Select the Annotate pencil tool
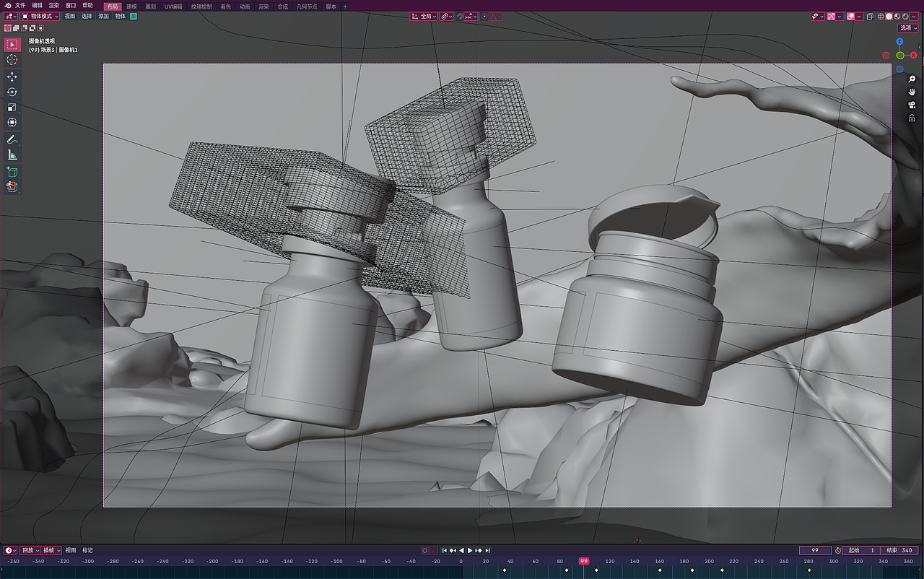The image size is (924, 579). click(x=12, y=139)
